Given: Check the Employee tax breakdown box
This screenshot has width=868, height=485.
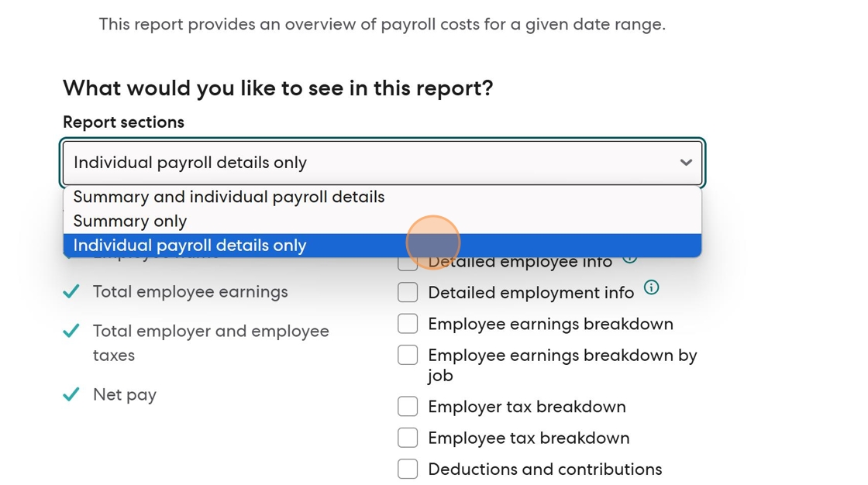Looking at the screenshot, I should pos(408,438).
